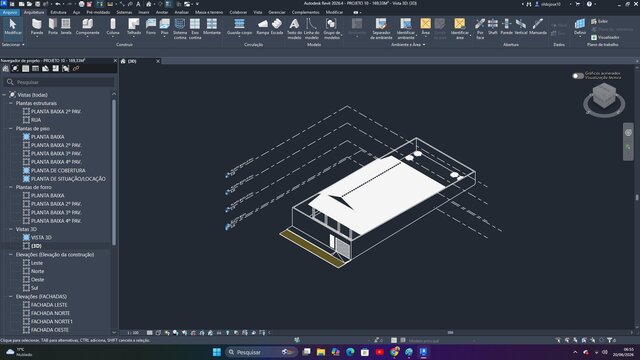Select the Vertical opening tool
Viewport: 640px width, 360px height.
(x=520, y=27)
